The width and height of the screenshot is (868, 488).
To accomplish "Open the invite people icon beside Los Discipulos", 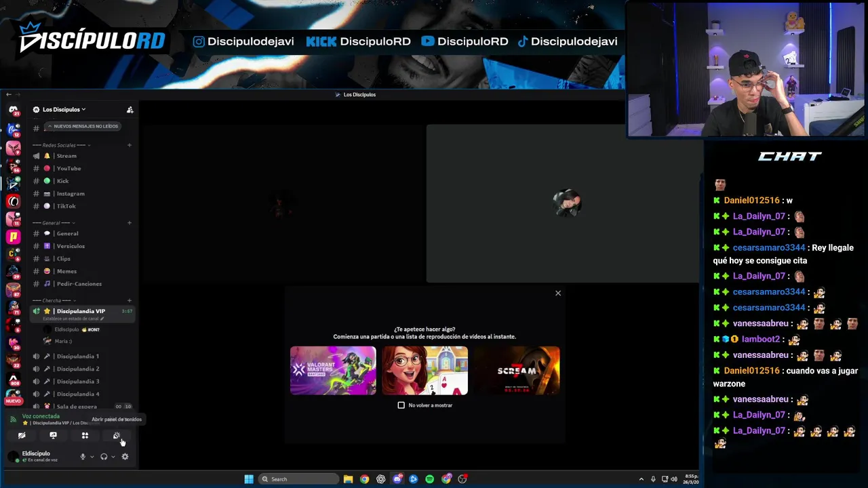I will point(130,110).
